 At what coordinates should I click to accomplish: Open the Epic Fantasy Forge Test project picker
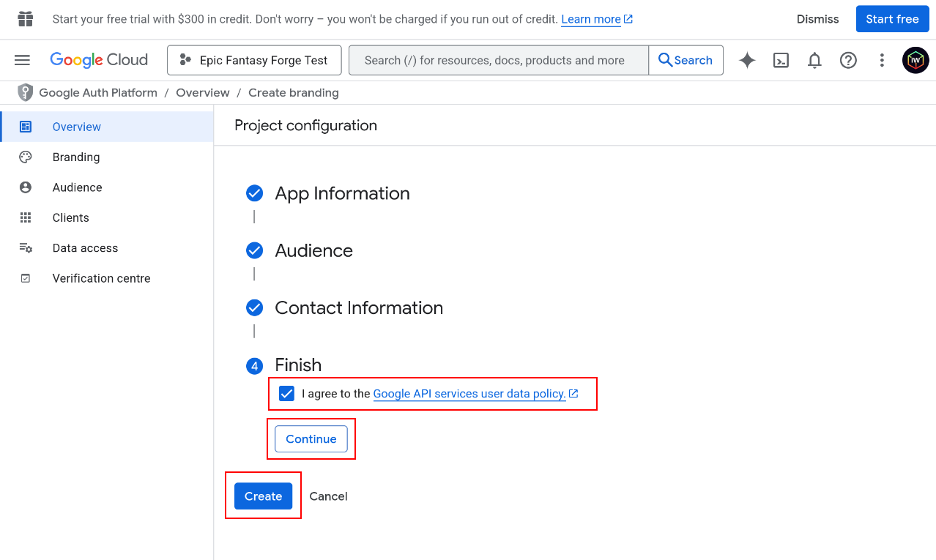(x=254, y=60)
